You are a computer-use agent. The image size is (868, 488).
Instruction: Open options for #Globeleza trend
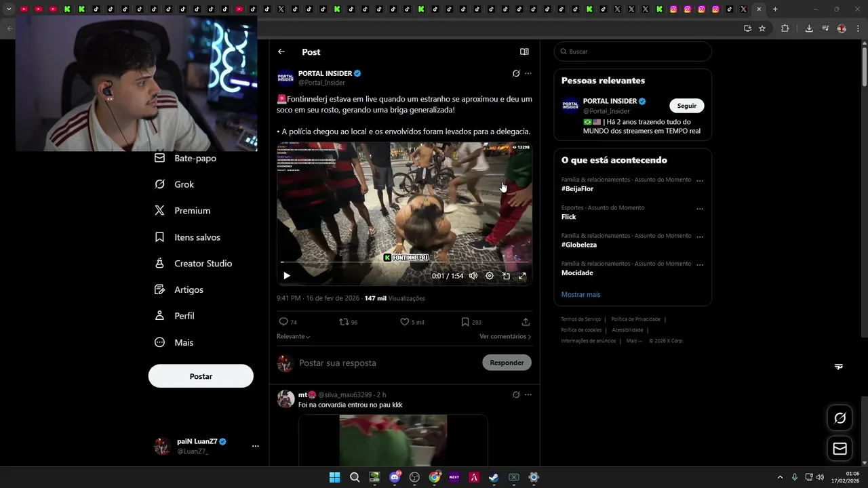pyautogui.click(x=700, y=237)
